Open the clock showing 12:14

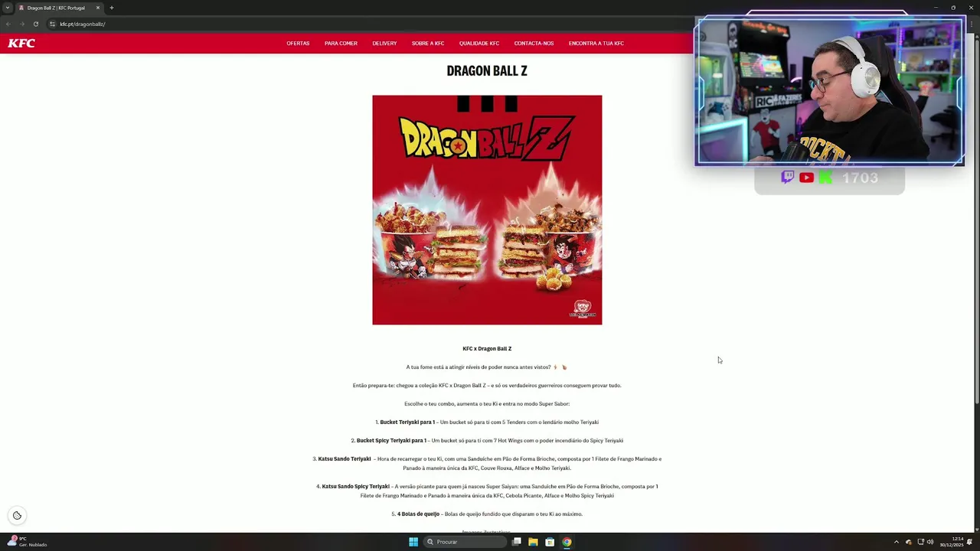tap(953, 542)
